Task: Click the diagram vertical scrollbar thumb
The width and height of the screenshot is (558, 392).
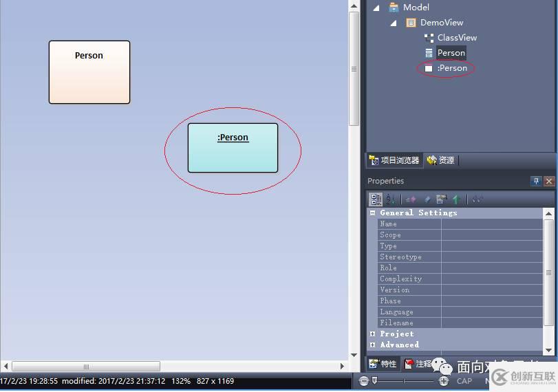Action: tap(354, 69)
